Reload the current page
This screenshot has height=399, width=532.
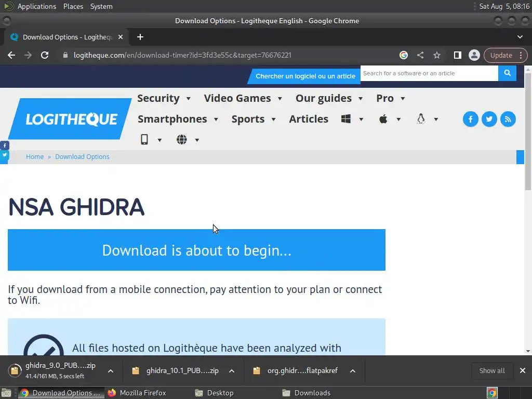coord(45,55)
